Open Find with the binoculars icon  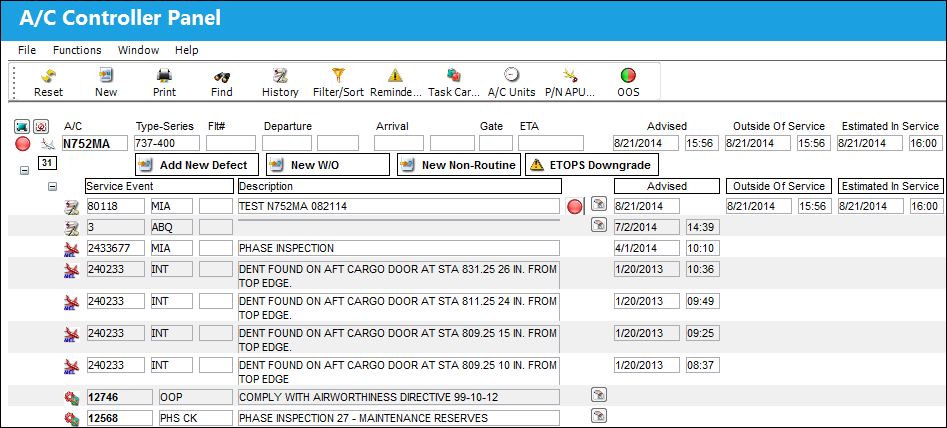click(222, 75)
